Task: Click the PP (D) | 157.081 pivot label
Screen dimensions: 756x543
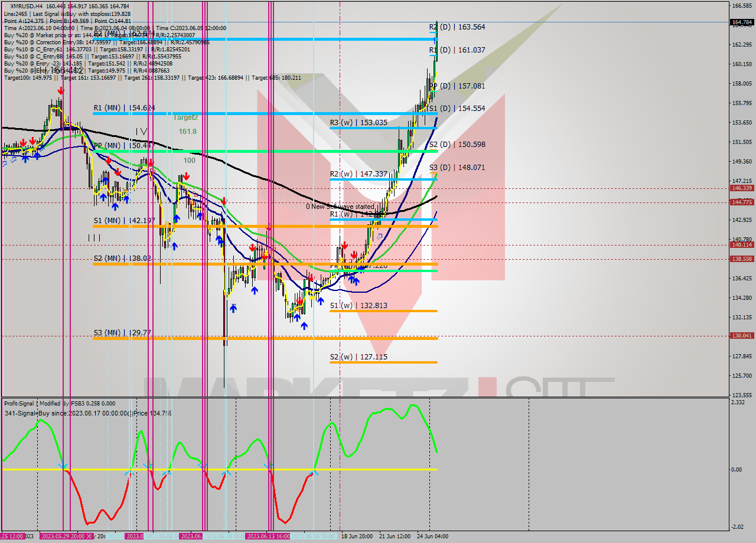Action: tap(457, 86)
